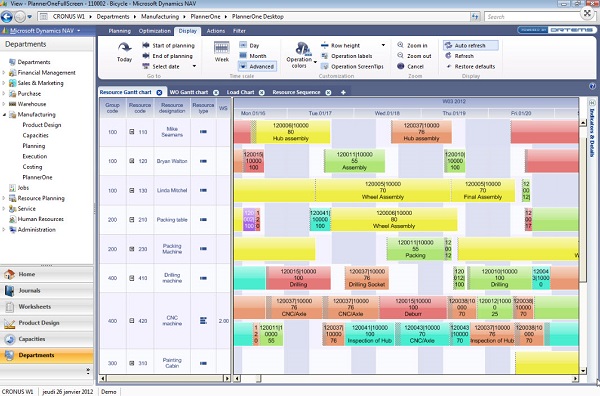Close the Resource Gantt chart tab
The width and height of the screenshot is (600, 396).
coord(159,92)
